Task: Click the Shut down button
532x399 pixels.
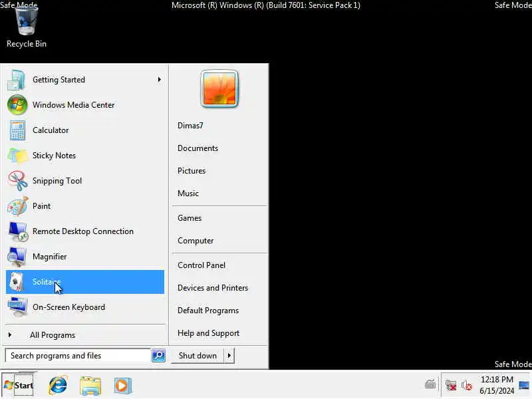Action: 198,356
